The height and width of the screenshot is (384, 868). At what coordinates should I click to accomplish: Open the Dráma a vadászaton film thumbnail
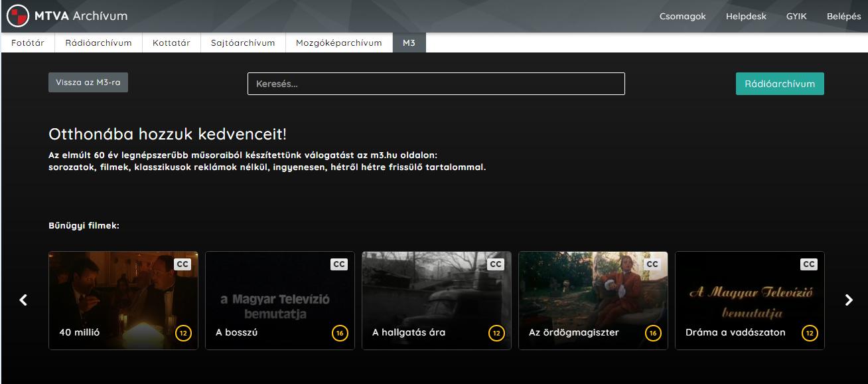[750, 300]
